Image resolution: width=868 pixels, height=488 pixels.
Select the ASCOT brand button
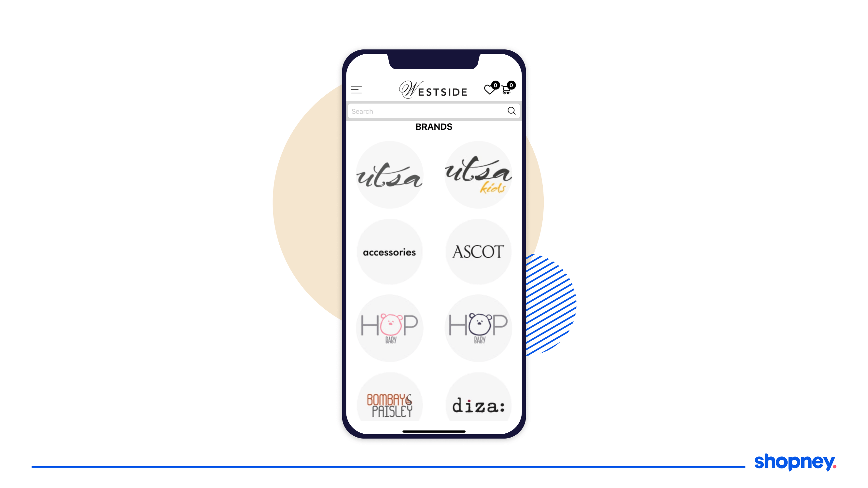coord(479,251)
